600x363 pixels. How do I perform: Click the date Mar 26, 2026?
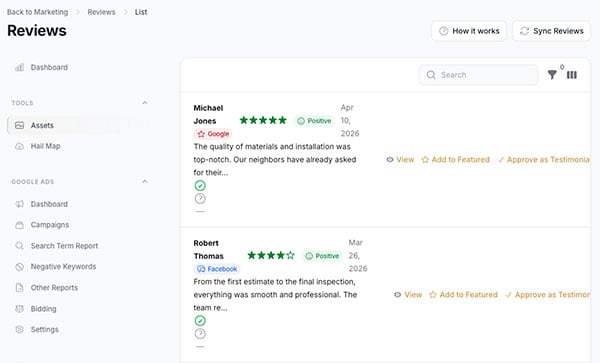357,256
